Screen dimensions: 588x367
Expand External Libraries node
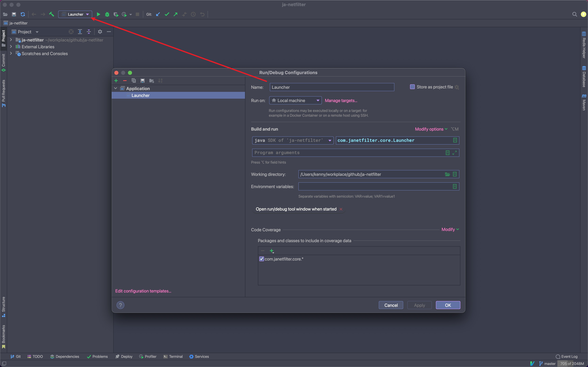pyautogui.click(x=11, y=46)
